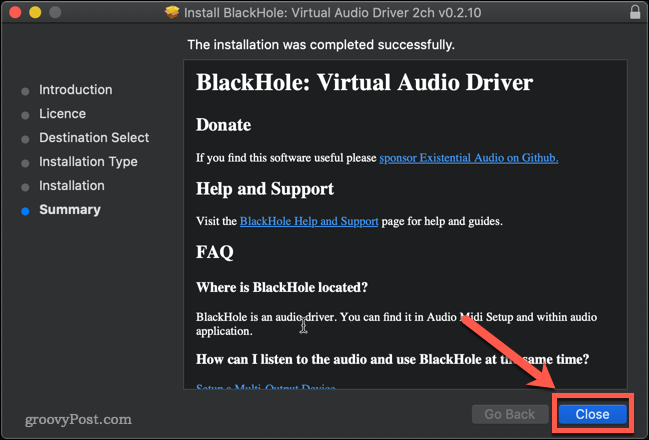Screen dimensions: 649x440
Task: Select the Installation Type step
Action: click(x=88, y=162)
